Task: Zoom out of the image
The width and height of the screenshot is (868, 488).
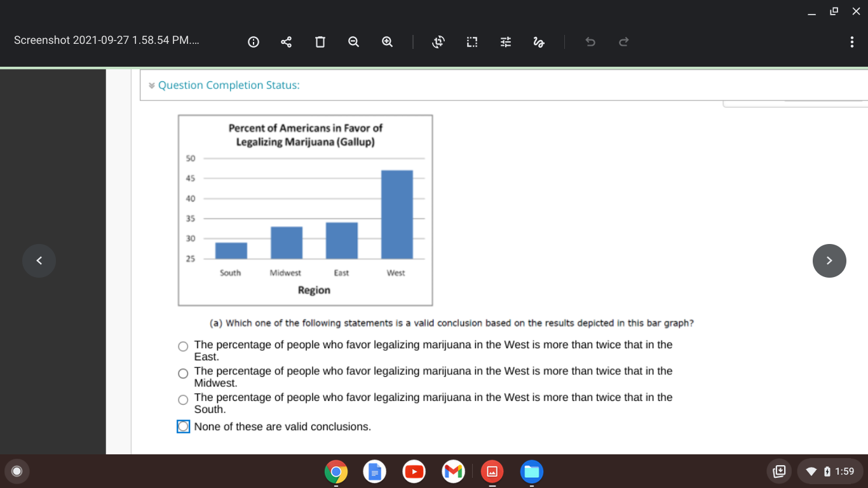Action: point(353,42)
